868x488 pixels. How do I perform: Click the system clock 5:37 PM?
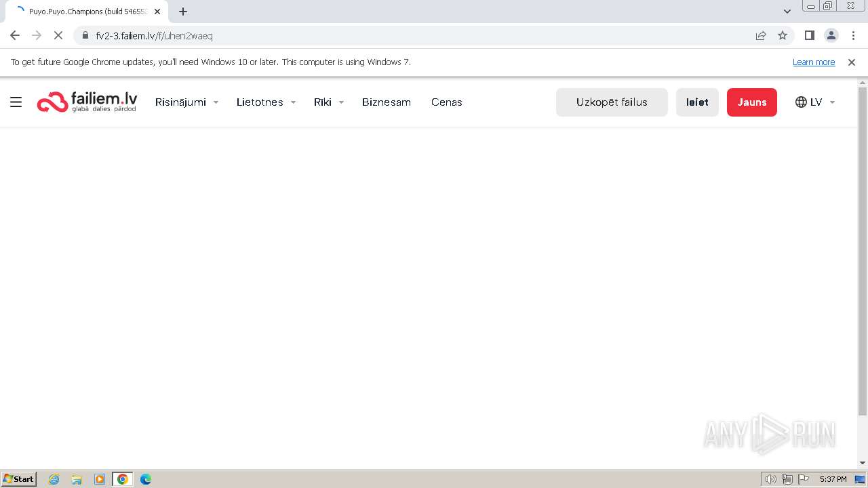tap(833, 479)
